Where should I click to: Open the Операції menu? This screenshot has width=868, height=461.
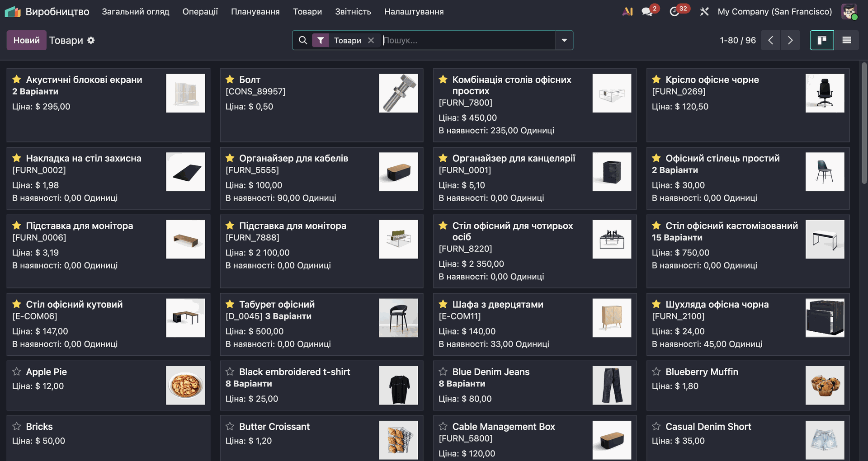click(200, 12)
